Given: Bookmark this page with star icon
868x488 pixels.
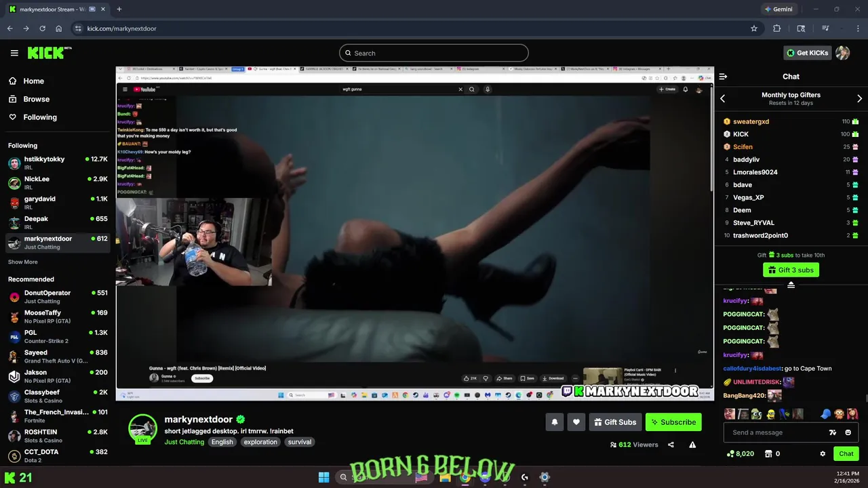Looking at the screenshot, I should 753,28.
